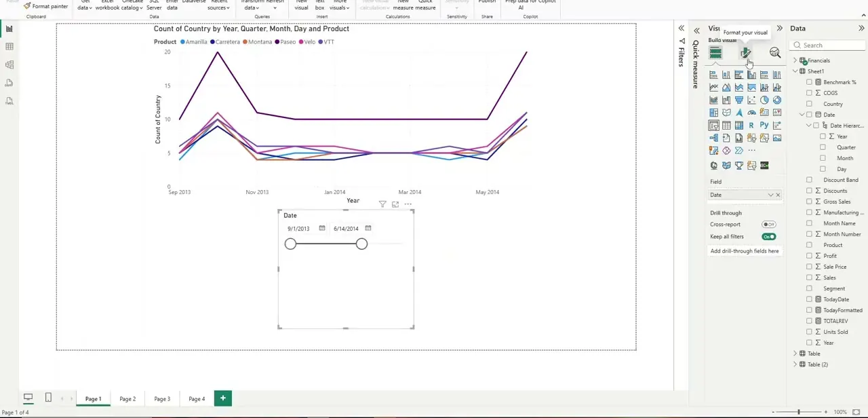868x418 pixels.
Task: Choose the line chart visual
Action: [713, 88]
